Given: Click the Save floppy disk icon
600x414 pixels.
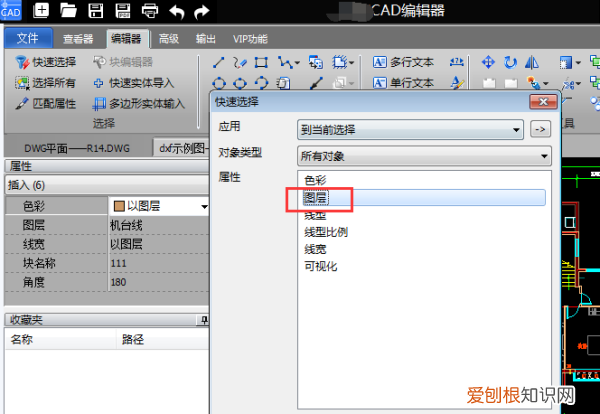Looking at the screenshot, I should (96, 11).
